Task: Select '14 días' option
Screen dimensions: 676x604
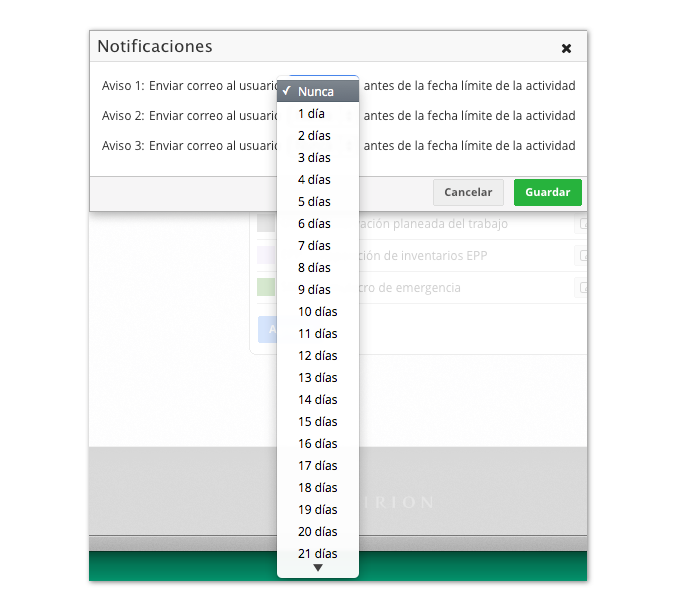Action: 318,399
